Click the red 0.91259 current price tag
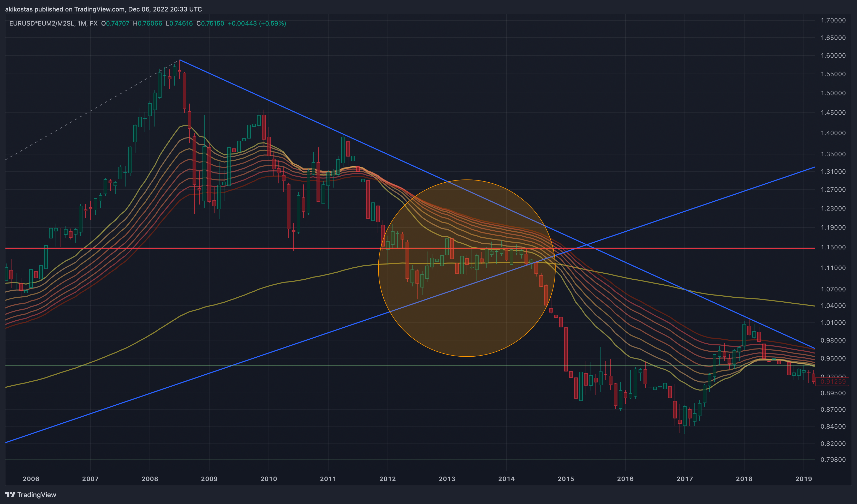 click(832, 382)
